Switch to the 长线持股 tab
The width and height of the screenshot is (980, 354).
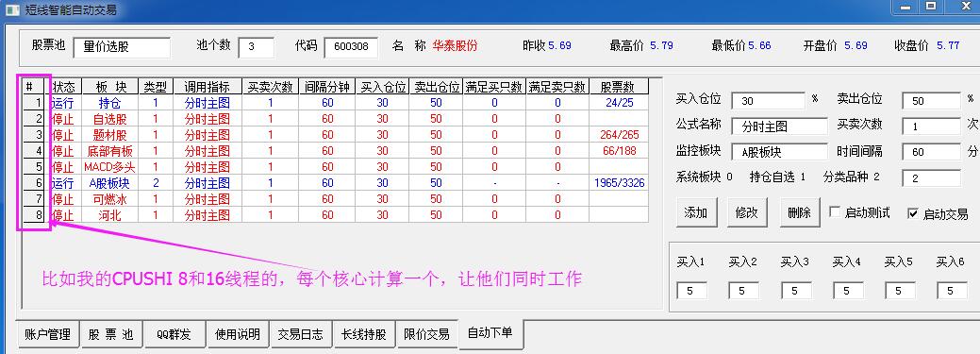(x=364, y=334)
